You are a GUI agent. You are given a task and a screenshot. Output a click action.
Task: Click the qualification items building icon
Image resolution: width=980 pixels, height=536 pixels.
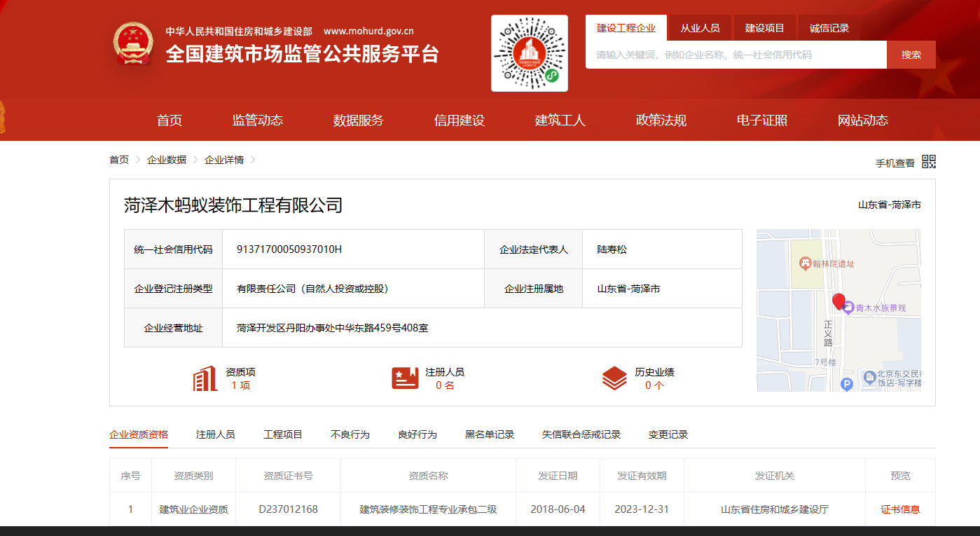tap(205, 378)
